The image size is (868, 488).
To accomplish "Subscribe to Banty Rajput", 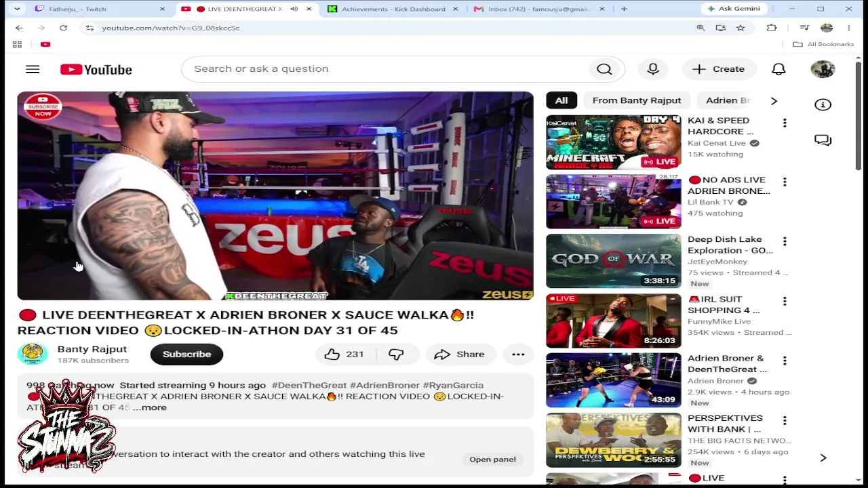I will pyautogui.click(x=186, y=354).
